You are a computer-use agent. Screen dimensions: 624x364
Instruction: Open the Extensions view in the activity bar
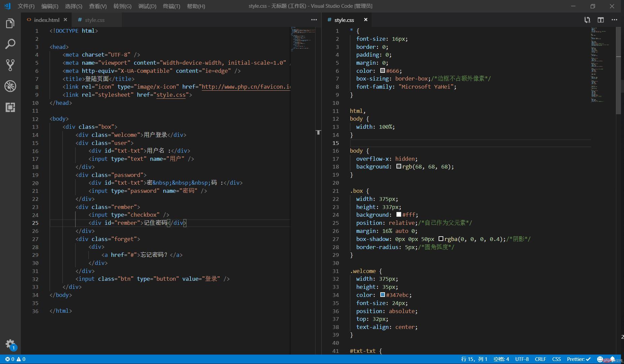click(x=10, y=107)
